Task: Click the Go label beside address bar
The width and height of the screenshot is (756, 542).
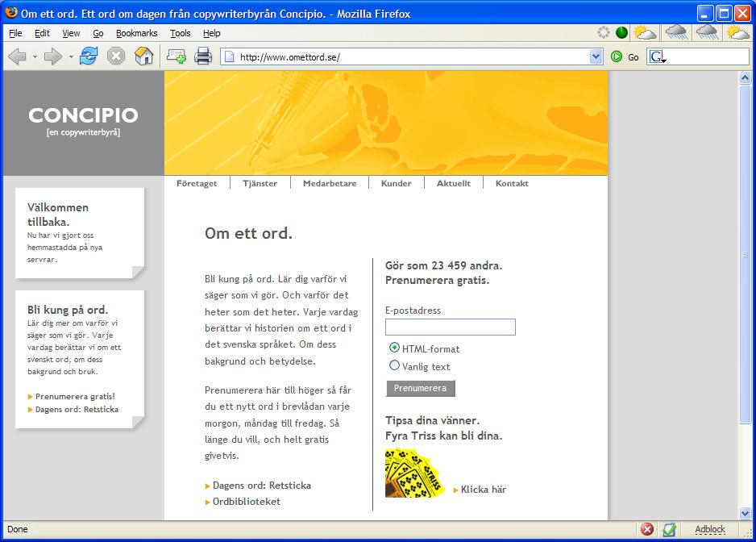Action: coord(633,57)
